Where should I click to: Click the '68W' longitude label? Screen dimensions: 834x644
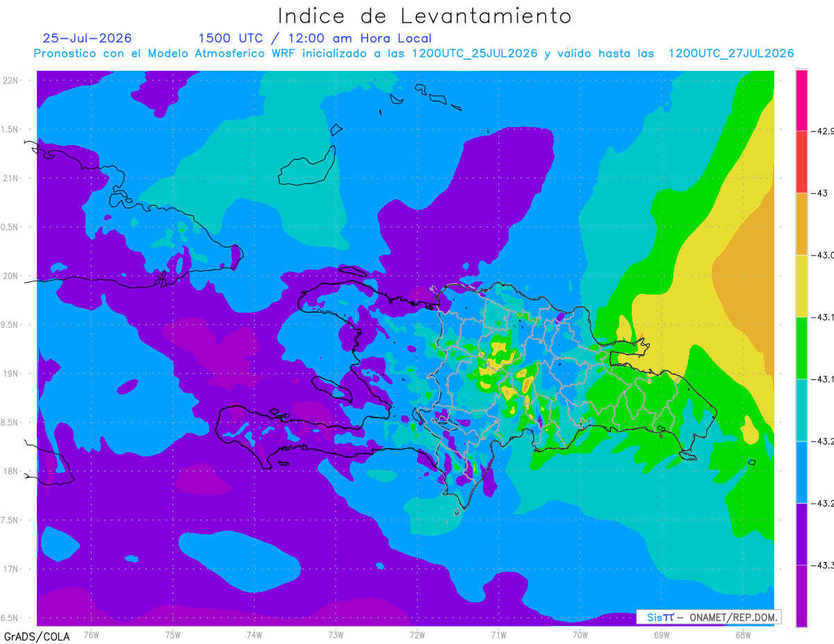click(742, 634)
